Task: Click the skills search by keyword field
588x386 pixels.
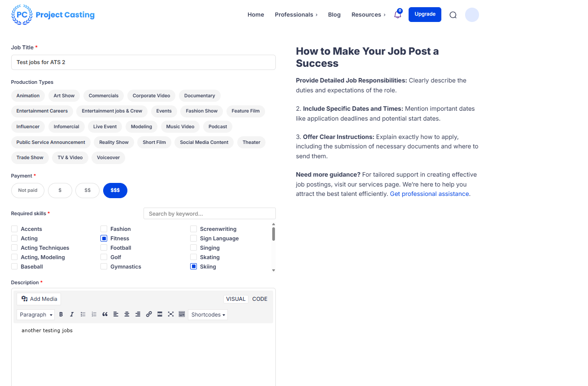Action: 209,214
